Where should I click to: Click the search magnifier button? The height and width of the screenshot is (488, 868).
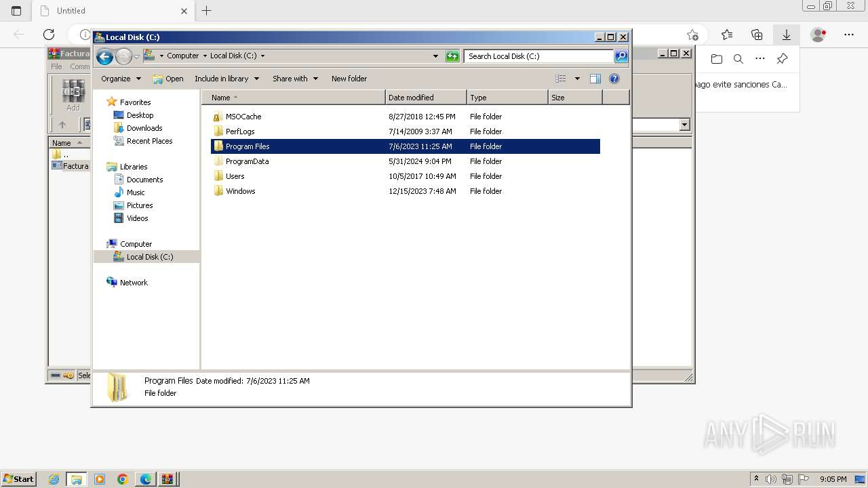coord(621,56)
